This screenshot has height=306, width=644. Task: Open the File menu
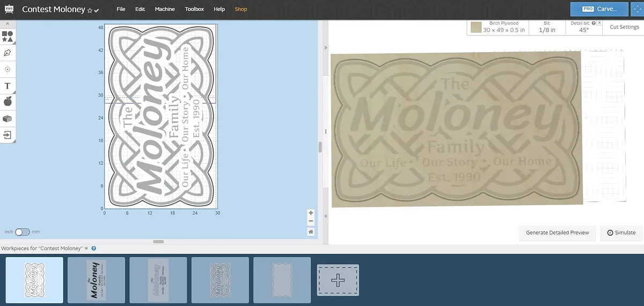[x=121, y=9]
